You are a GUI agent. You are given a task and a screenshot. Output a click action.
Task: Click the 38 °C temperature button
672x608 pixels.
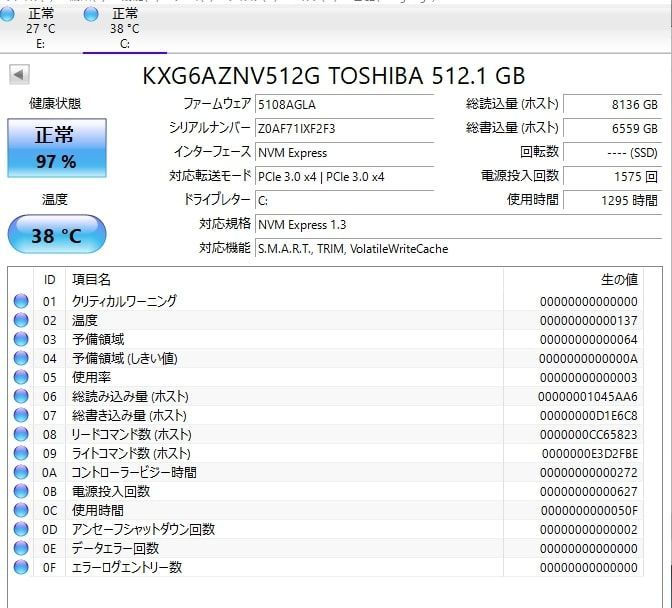[57, 234]
